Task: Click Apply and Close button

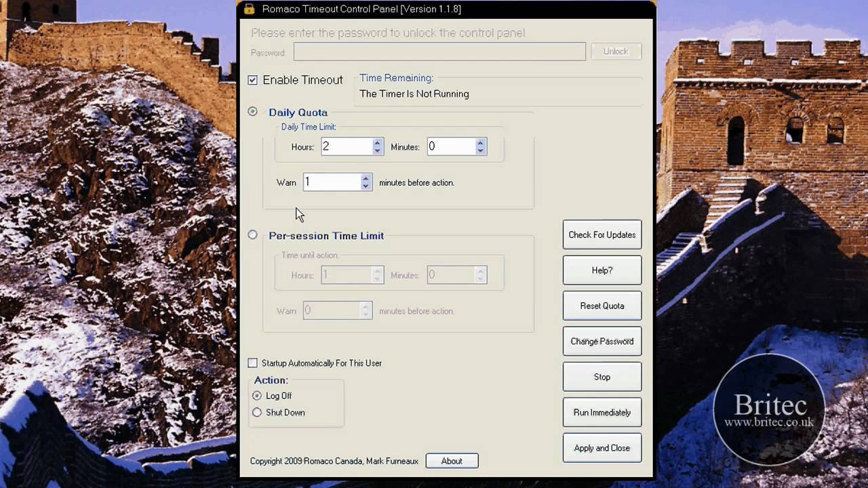Action: pos(602,448)
